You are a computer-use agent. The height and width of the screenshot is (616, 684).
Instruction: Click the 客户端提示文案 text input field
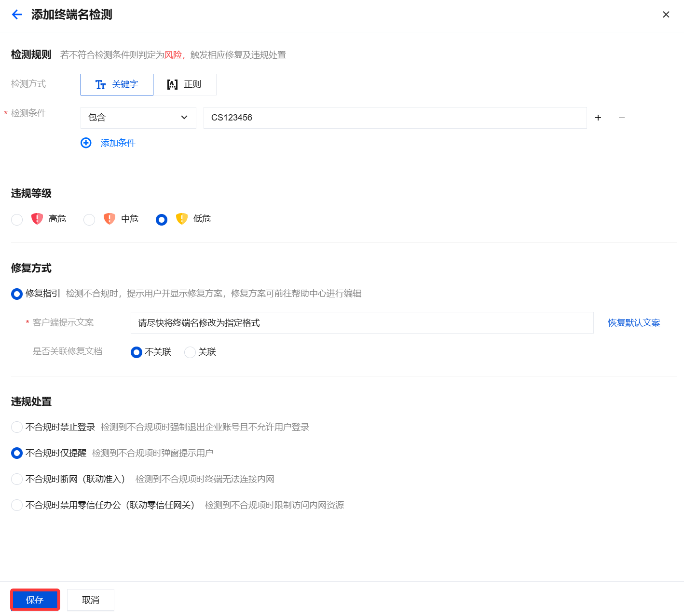coord(362,323)
